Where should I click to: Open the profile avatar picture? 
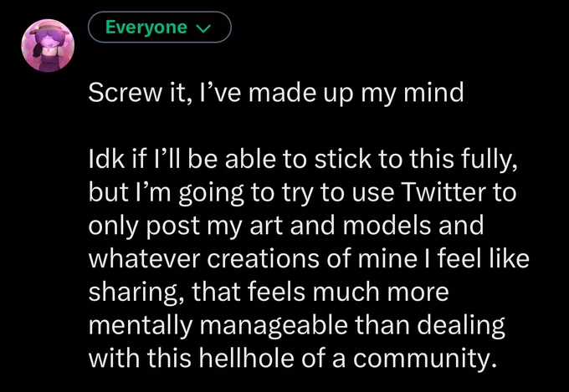(48, 45)
